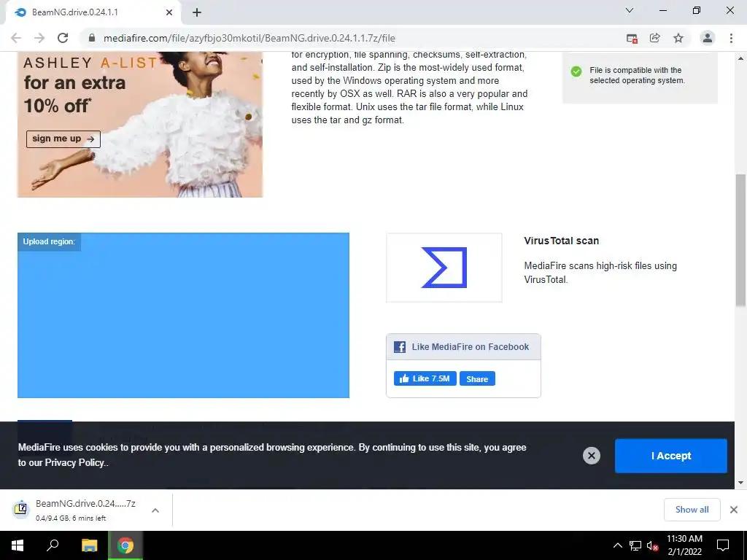Click the VirusTotal scan heading
Screen dimensions: 747x560
(561, 241)
